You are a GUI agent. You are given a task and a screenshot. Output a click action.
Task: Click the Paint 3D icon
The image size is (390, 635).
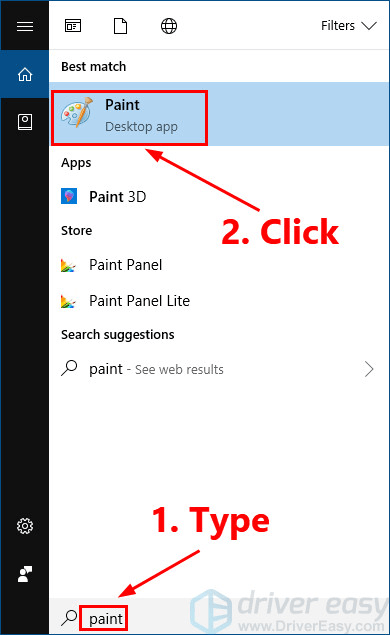[x=69, y=196]
